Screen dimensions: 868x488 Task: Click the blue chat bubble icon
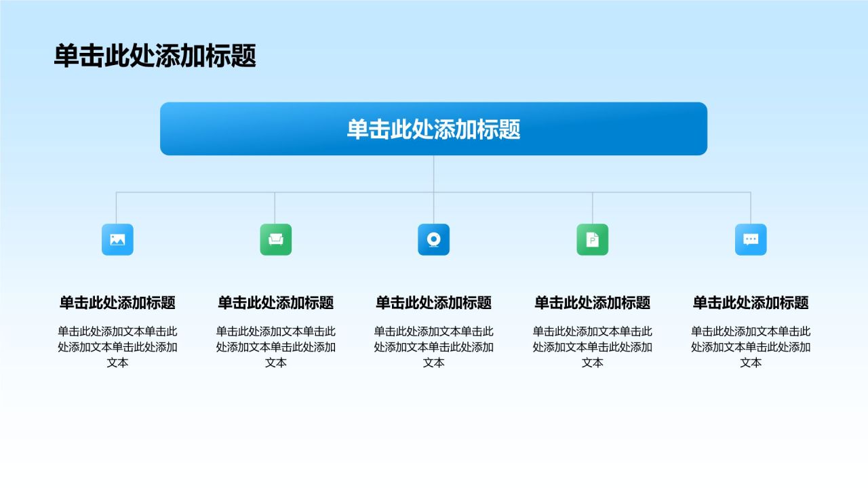751,239
